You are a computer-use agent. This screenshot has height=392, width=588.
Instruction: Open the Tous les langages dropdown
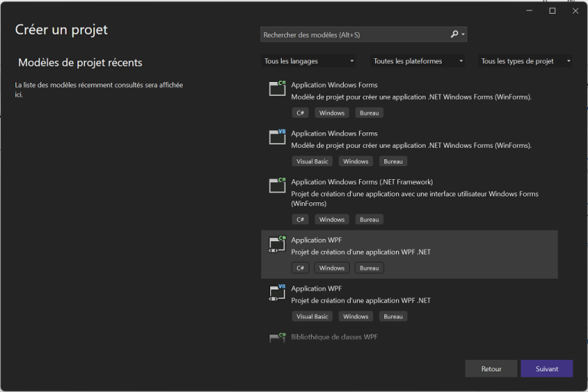pos(309,61)
